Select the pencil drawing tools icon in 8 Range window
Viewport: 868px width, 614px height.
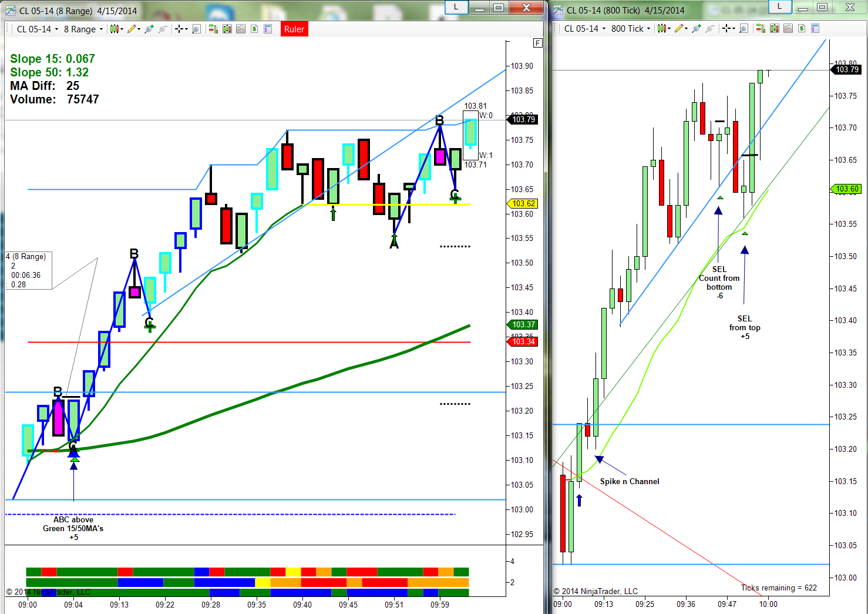coord(132,29)
